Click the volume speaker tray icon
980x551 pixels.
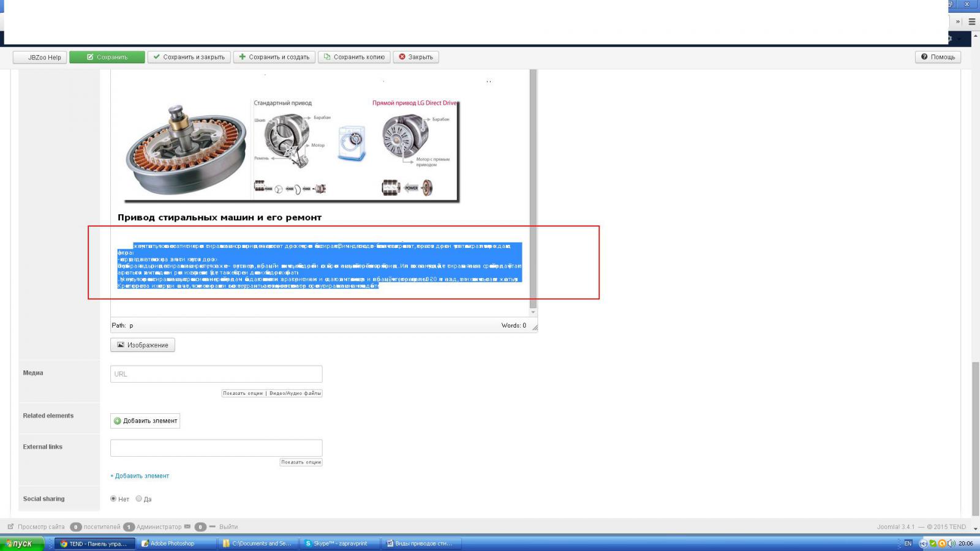951,544
